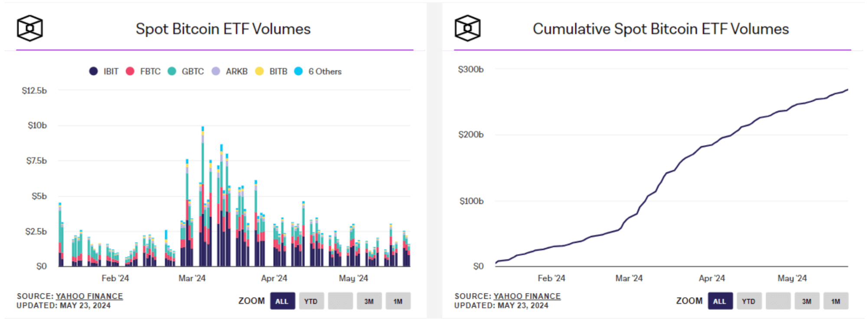
Task: Click The Block logo on left chart
Action: tap(29, 29)
